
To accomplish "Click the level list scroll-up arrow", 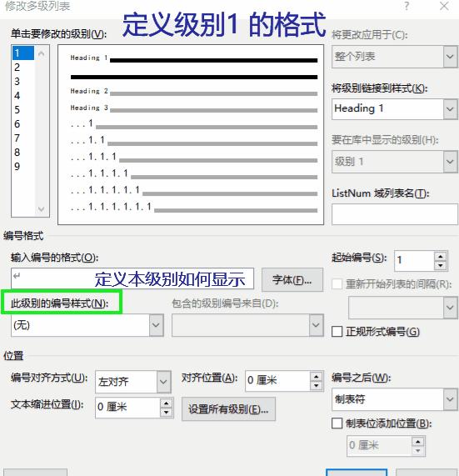I will [42, 54].
